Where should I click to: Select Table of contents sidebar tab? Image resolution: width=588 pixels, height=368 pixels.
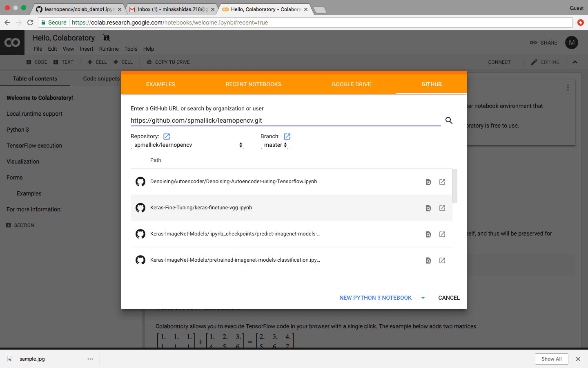click(x=35, y=79)
